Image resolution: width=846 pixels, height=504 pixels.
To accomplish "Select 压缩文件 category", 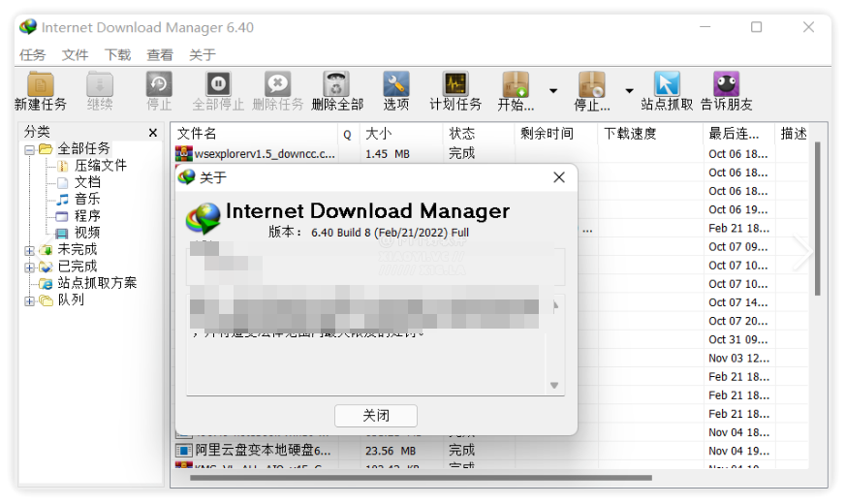I will pos(101,165).
